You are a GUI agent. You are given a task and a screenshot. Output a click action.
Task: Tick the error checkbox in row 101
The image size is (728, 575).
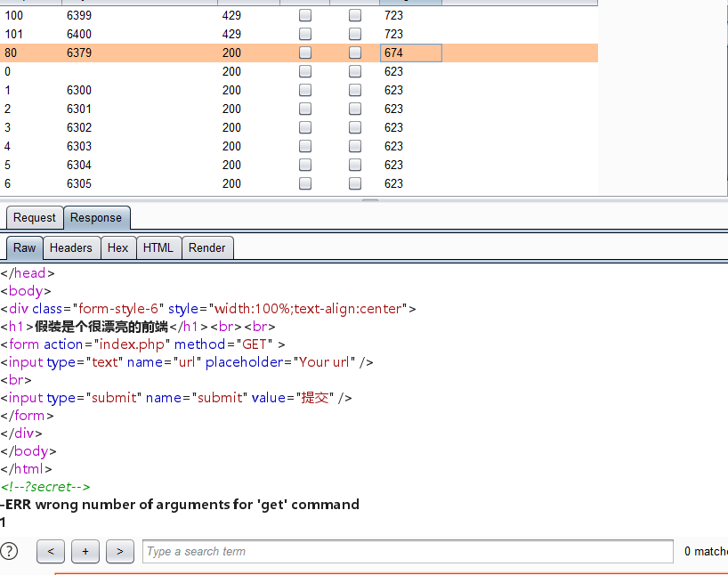(305, 34)
